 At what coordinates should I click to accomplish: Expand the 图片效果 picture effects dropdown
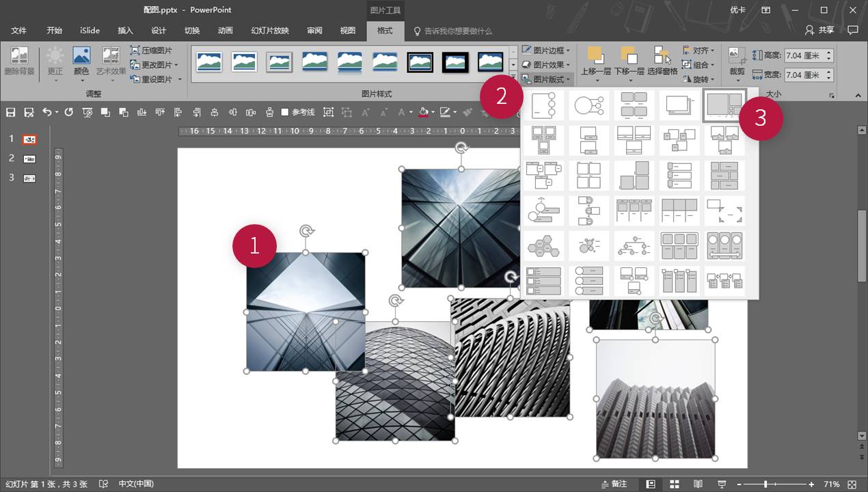coord(546,65)
